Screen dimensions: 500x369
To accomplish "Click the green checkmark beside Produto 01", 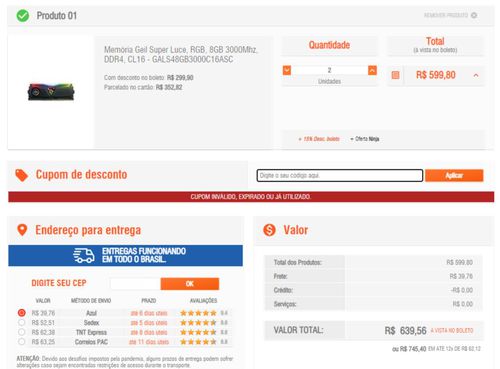I will tap(23, 16).
